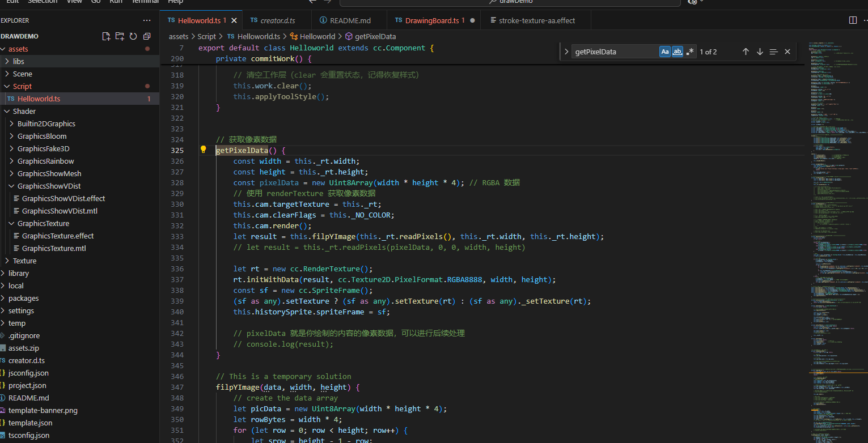The image size is (868, 443).
Task: Toggle Find in Selection option
Action: tap(774, 52)
